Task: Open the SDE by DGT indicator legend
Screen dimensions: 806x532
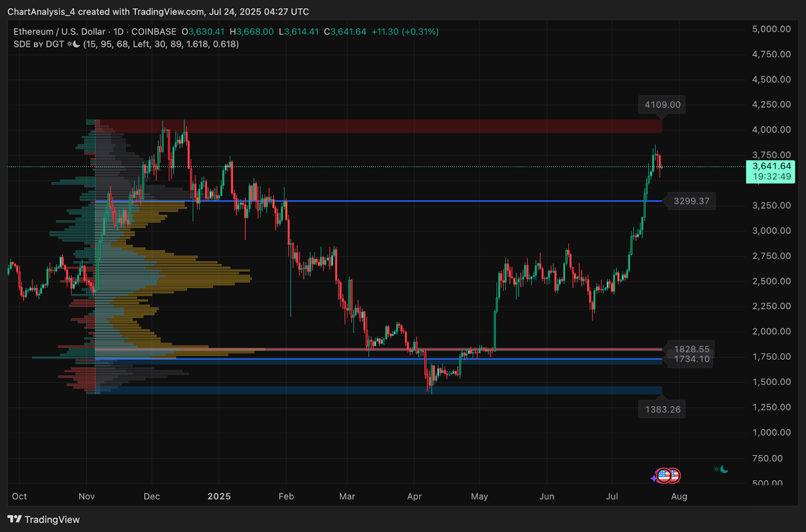Action: [126, 44]
